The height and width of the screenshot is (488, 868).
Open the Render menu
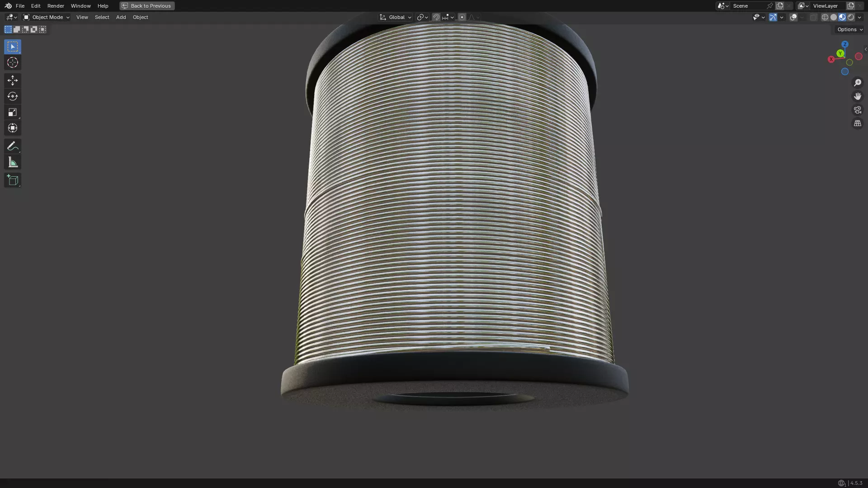tap(56, 6)
